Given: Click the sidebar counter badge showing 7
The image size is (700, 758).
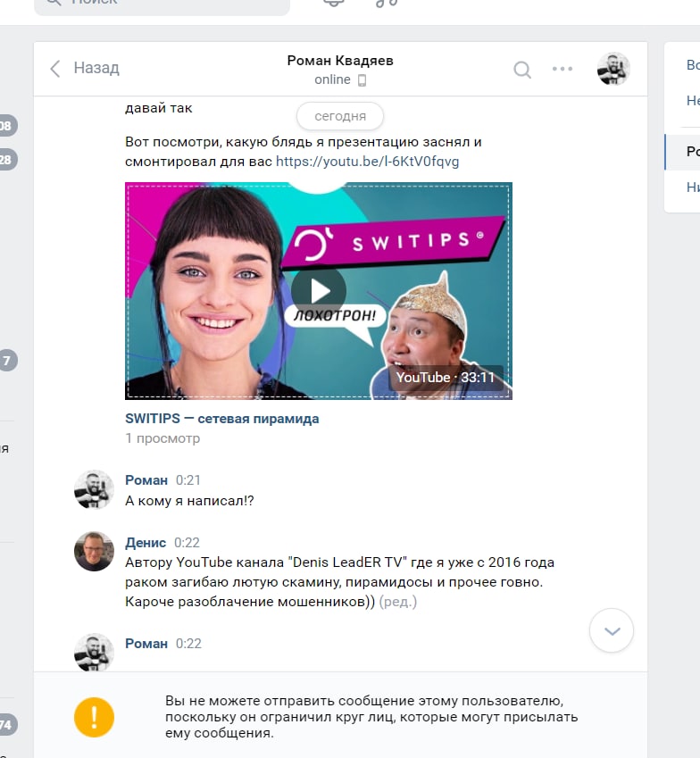Looking at the screenshot, I should point(8,361).
